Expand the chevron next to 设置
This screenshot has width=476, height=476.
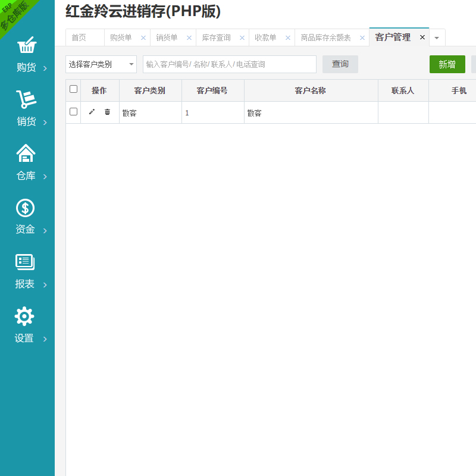coord(45,339)
